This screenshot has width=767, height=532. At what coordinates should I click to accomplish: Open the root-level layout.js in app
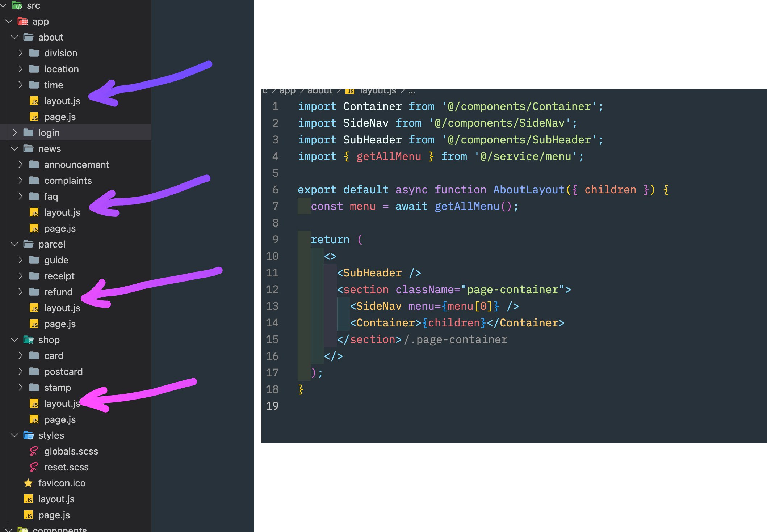[56, 499]
